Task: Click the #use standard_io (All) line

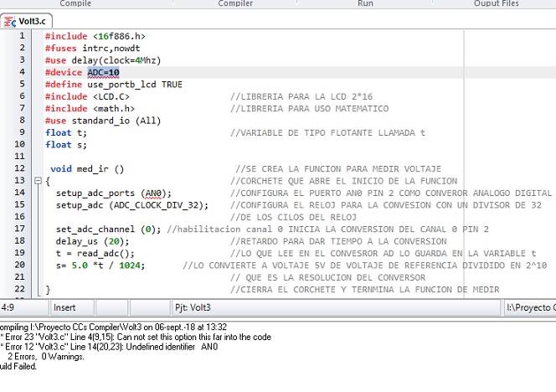Action: click(x=103, y=121)
